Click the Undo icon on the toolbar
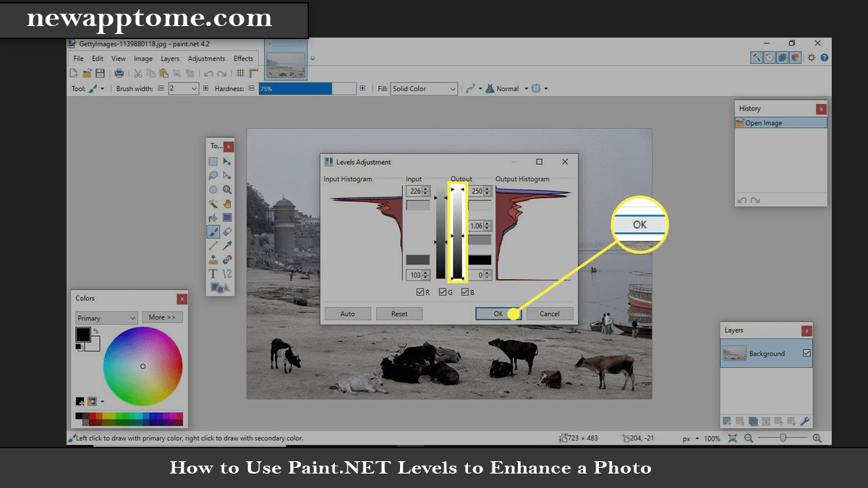This screenshot has height=488, width=868. point(208,72)
